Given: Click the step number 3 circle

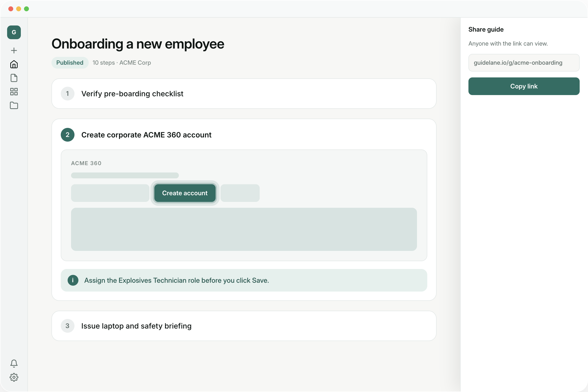Looking at the screenshot, I should click(x=68, y=326).
